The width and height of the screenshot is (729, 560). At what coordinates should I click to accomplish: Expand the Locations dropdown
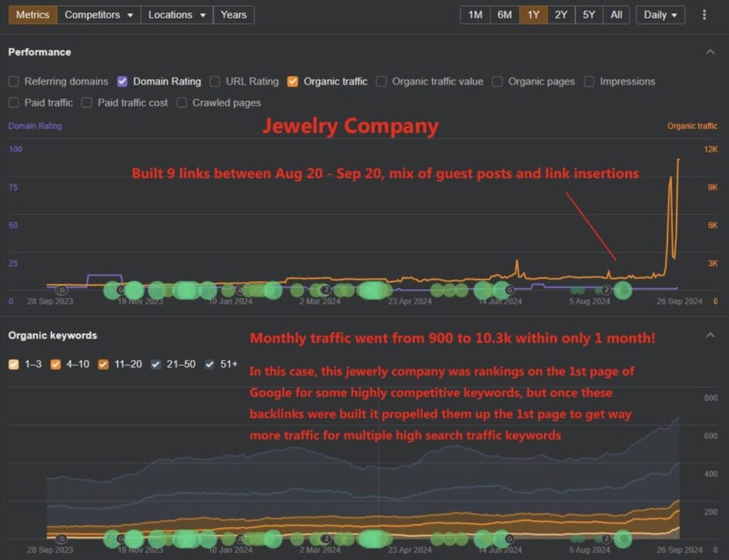[177, 15]
